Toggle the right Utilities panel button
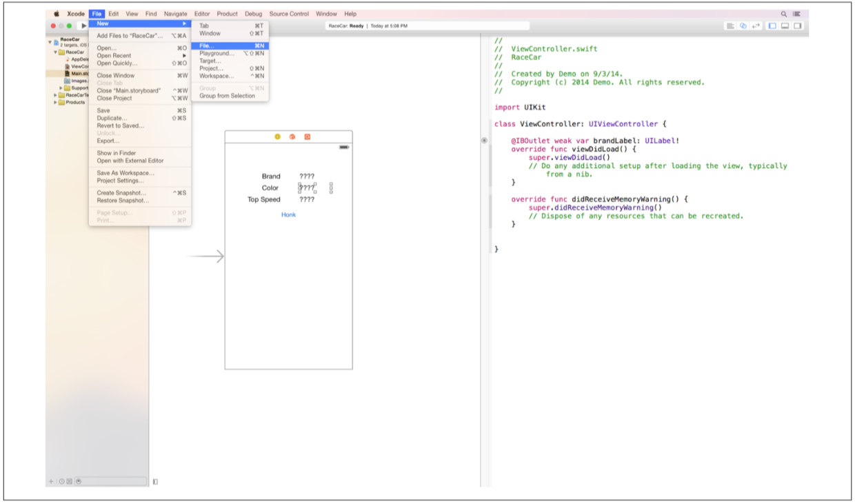 (x=798, y=26)
